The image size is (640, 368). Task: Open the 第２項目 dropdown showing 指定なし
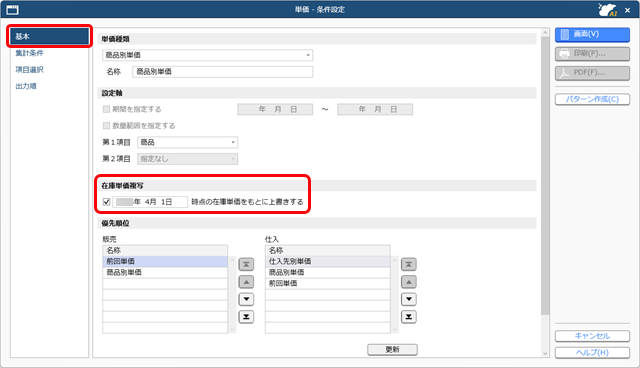pyautogui.click(x=187, y=159)
